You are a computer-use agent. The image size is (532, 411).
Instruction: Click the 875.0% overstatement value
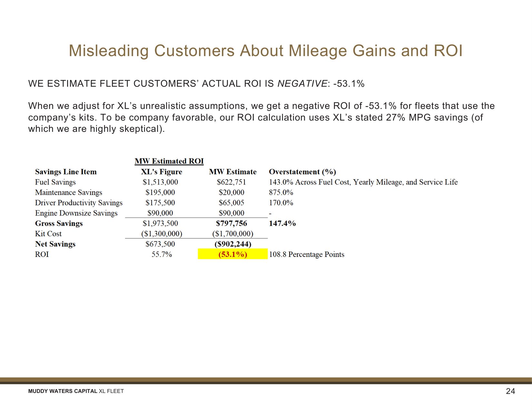281,192
